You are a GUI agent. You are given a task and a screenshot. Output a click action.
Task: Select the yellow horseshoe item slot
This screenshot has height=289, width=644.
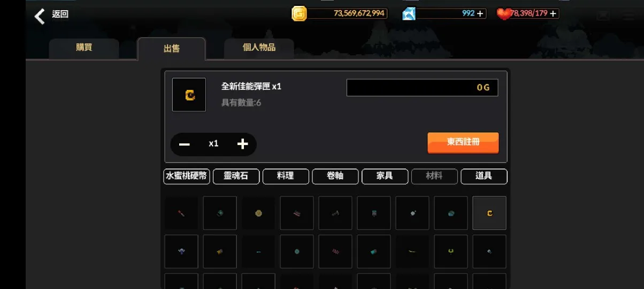[451, 252]
